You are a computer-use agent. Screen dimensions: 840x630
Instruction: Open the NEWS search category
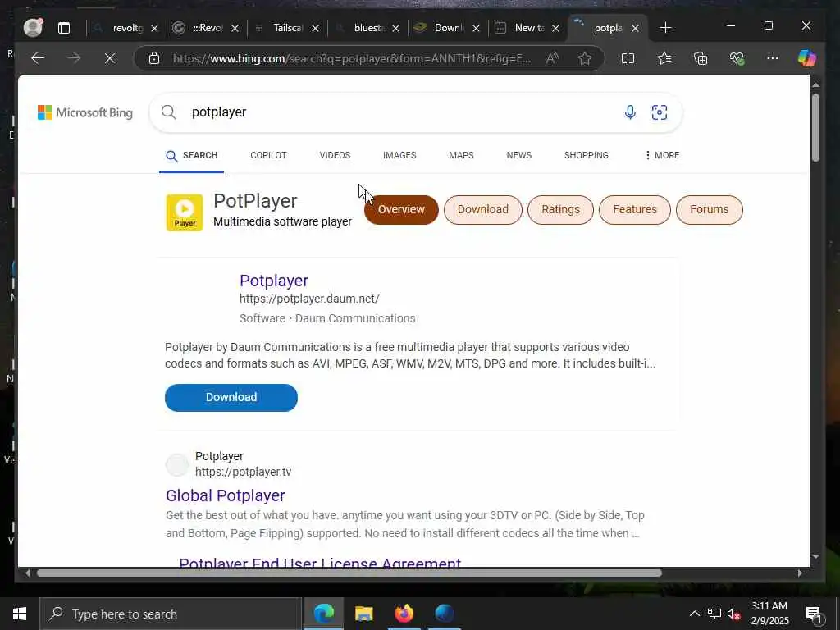tap(519, 155)
